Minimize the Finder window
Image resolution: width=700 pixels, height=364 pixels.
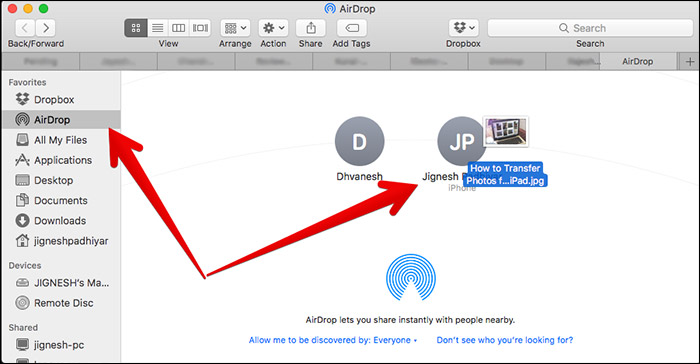[28, 8]
